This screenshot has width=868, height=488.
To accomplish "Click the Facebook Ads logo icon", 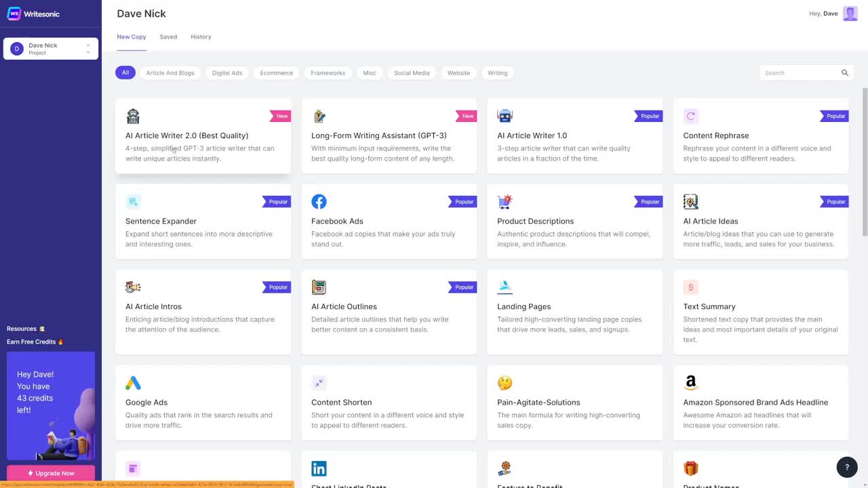I will tap(319, 201).
